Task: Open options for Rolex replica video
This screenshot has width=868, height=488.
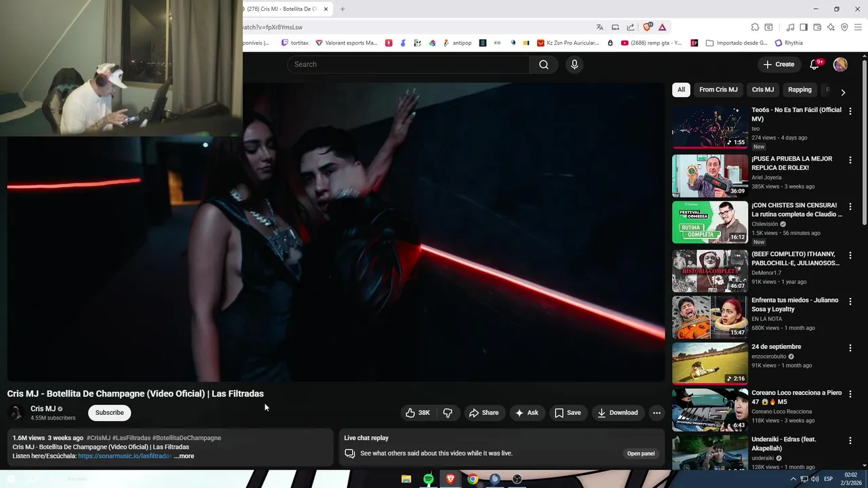Action: (x=850, y=159)
